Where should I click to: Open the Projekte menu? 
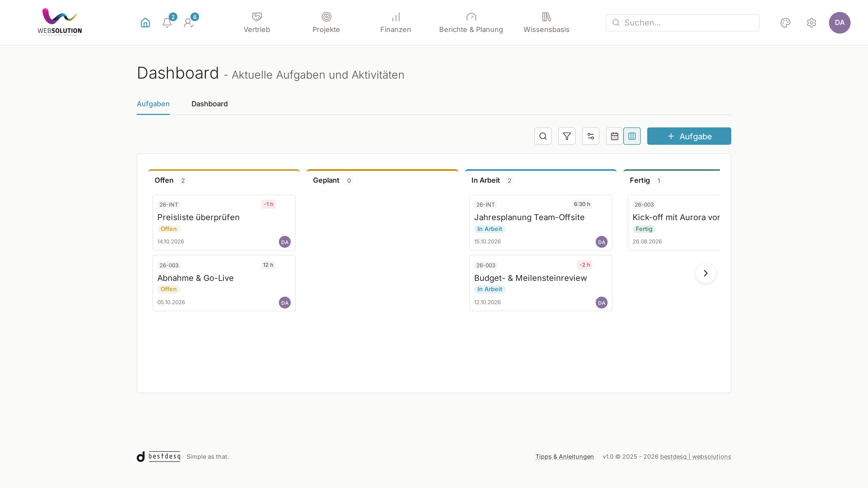click(326, 23)
